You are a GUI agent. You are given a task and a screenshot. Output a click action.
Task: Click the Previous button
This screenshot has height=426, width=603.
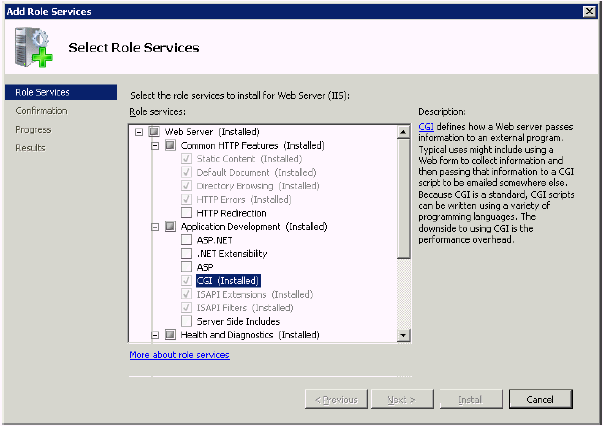click(x=336, y=399)
